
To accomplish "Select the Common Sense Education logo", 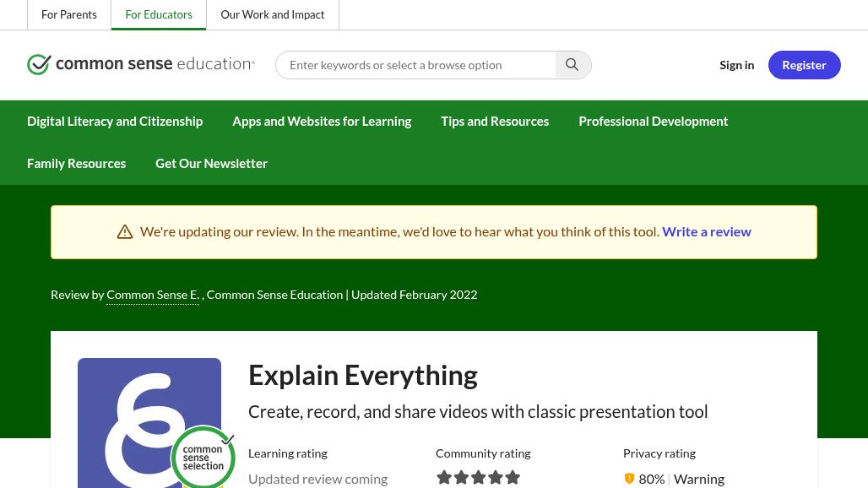I will [141, 64].
